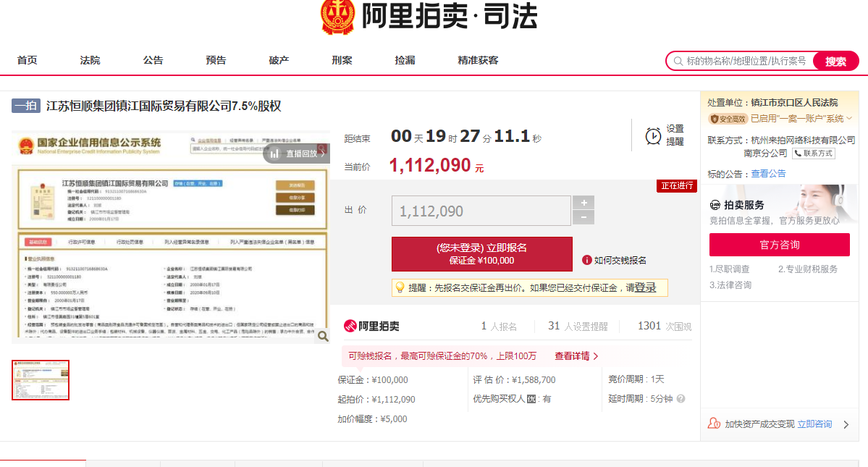Click the current price 1,112,090 元

(437, 165)
